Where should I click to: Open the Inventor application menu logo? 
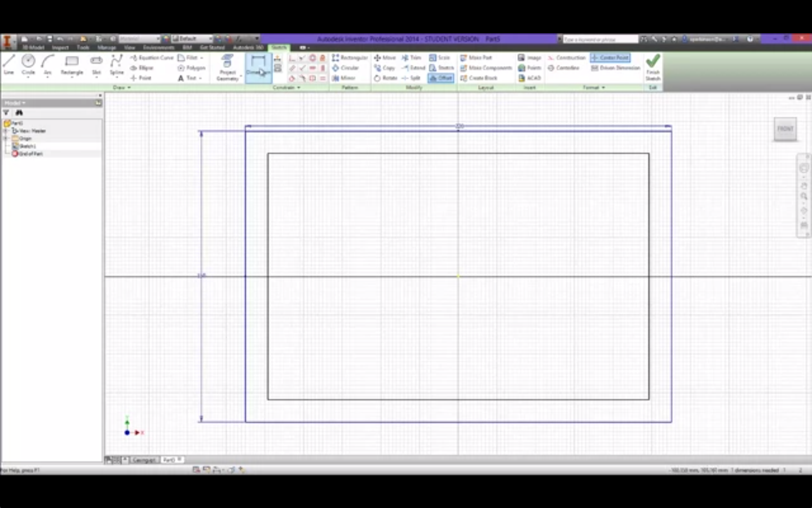(8, 42)
